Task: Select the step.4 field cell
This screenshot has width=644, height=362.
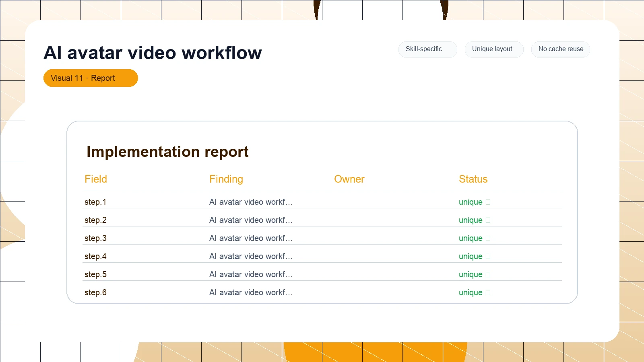Action: [95, 256]
